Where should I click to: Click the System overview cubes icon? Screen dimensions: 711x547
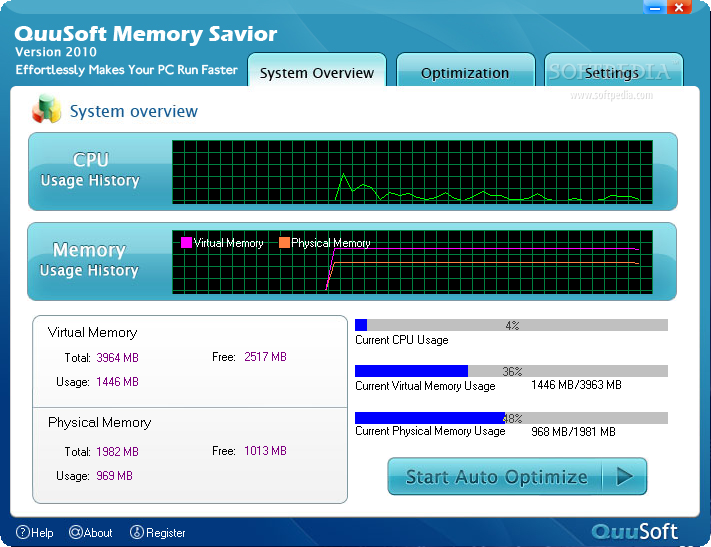pos(47,109)
